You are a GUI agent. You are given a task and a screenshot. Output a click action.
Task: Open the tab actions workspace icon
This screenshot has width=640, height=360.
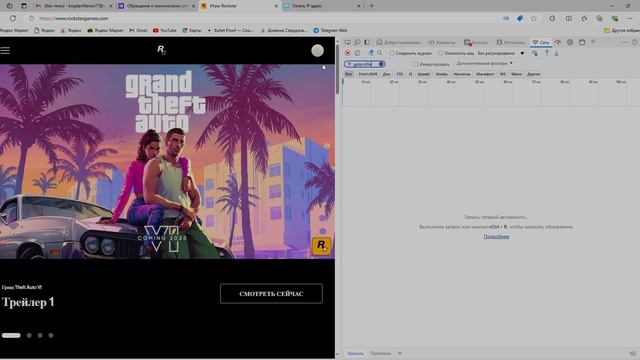coord(9,6)
